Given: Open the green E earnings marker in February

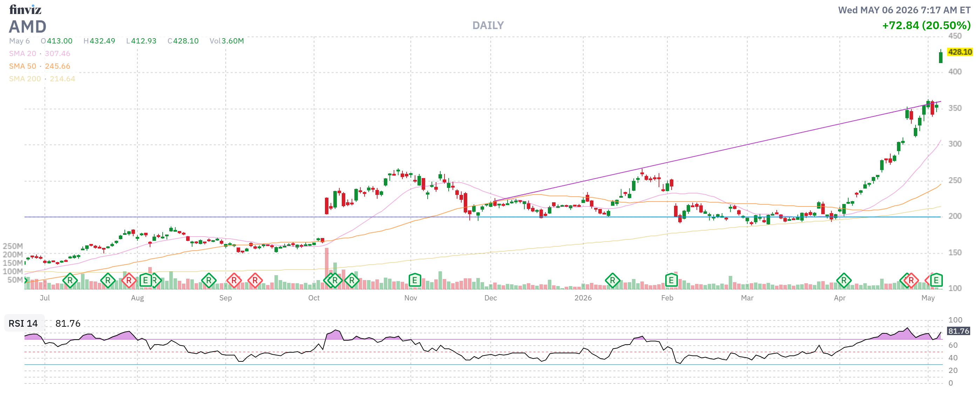Looking at the screenshot, I should point(671,281).
